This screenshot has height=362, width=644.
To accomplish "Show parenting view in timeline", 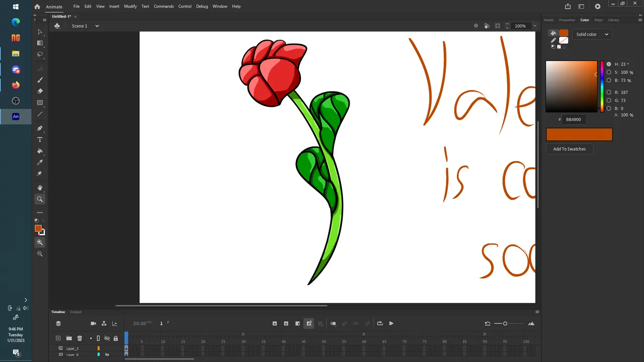I will click(x=104, y=323).
